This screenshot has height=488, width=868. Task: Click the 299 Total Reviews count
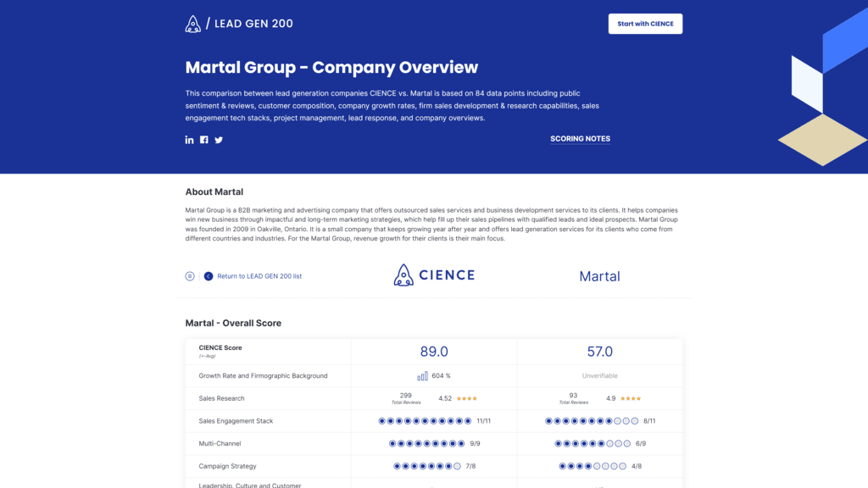click(x=406, y=398)
